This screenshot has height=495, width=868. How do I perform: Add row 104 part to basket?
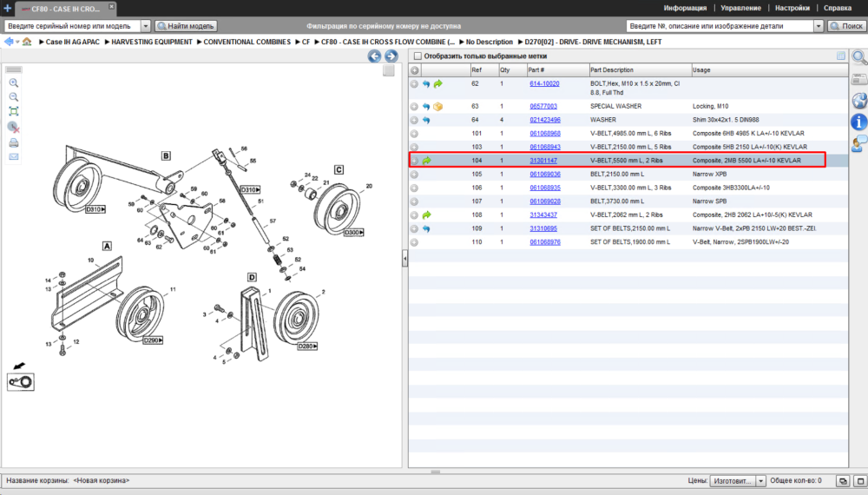[414, 161]
